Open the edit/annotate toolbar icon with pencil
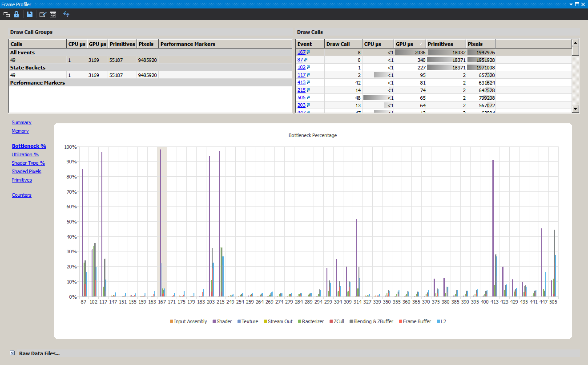Image resolution: width=588 pixels, height=365 pixels. pos(43,14)
